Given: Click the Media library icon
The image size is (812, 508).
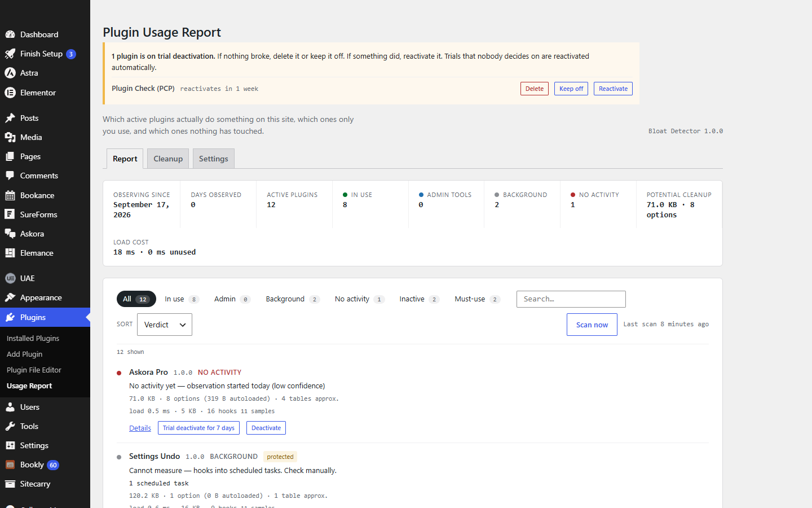Looking at the screenshot, I should click(x=10, y=137).
